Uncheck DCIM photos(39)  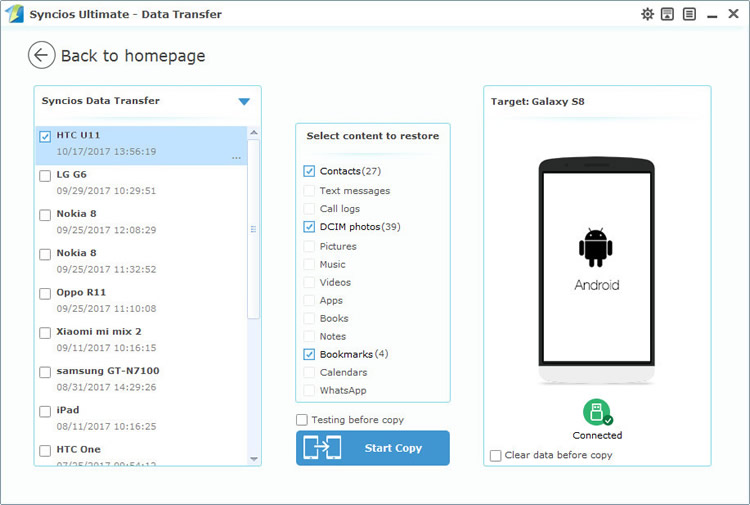click(309, 227)
